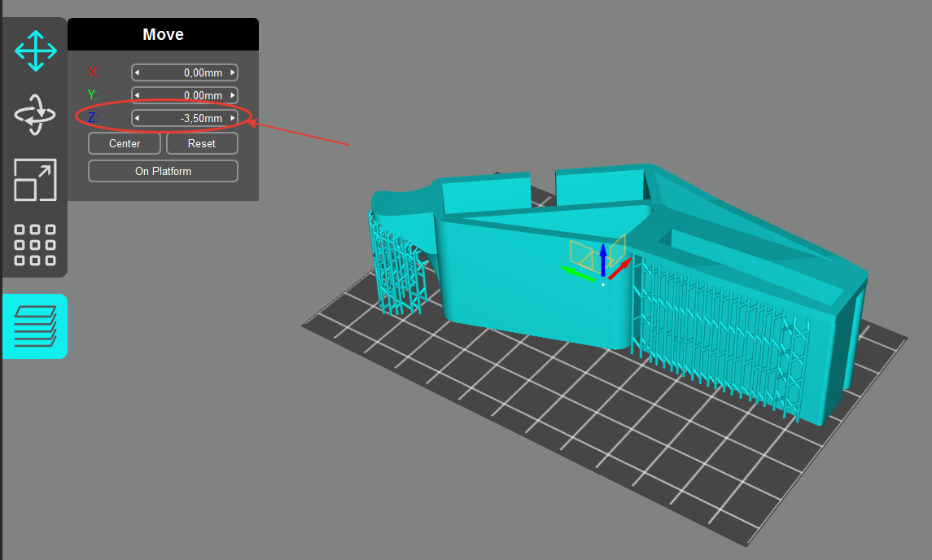The width and height of the screenshot is (932, 560).
Task: Decrease the Y position value
Action: coord(138,95)
